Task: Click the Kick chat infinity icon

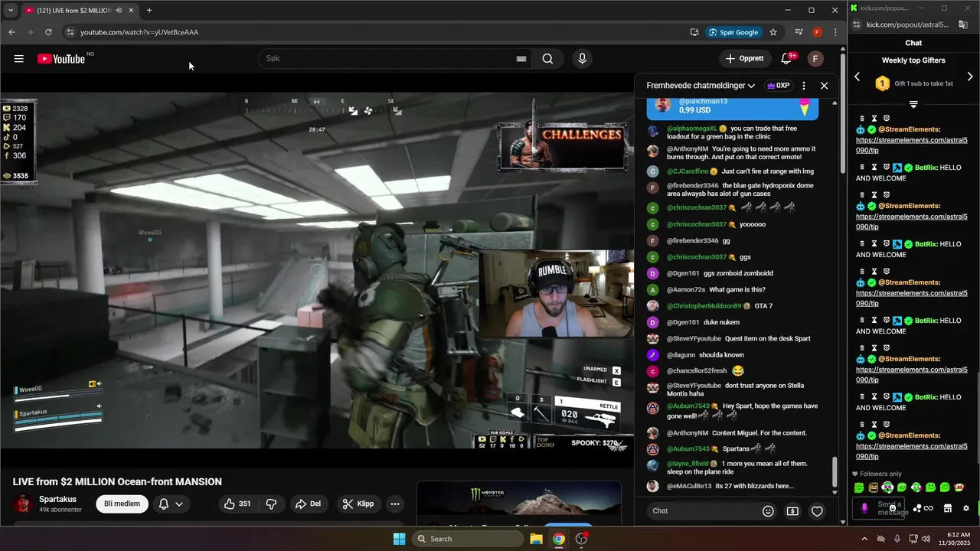Action: tap(928, 508)
